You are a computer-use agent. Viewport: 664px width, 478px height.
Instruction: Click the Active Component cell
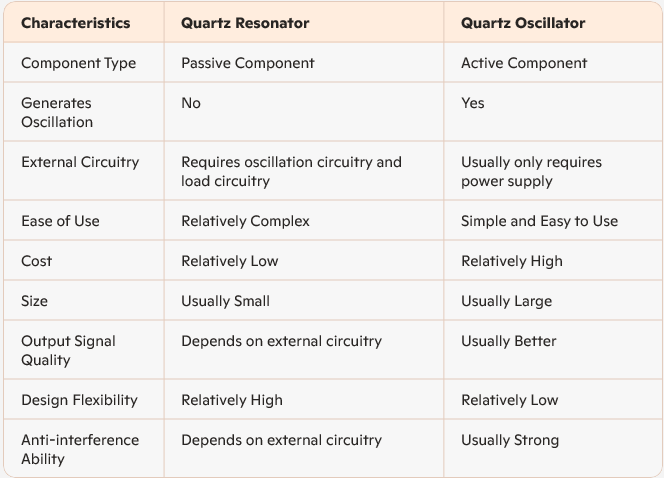[x=524, y=63]
